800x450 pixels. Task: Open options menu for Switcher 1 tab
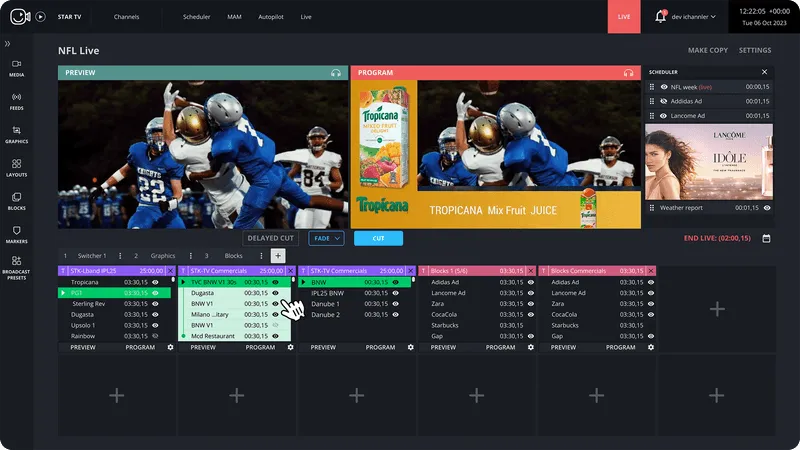(120, 256)
